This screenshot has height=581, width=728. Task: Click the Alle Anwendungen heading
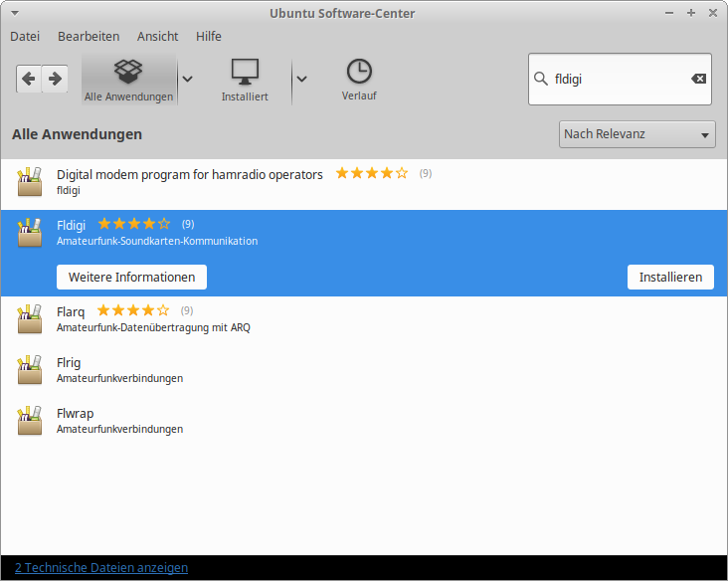point(77,134)
